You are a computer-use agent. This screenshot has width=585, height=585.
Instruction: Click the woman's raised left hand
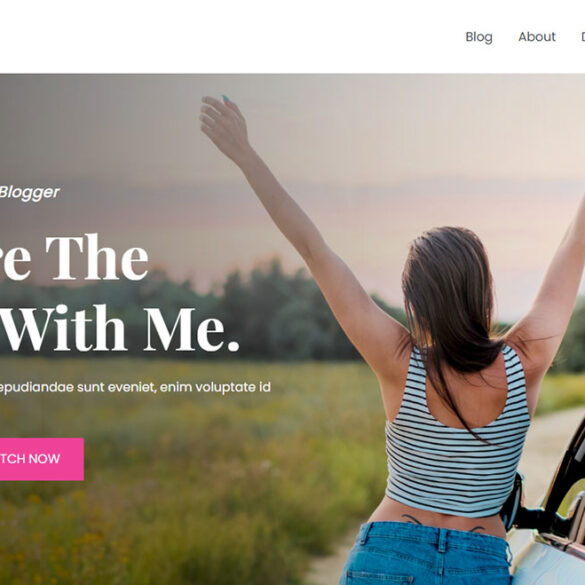(x=224, y=122)
